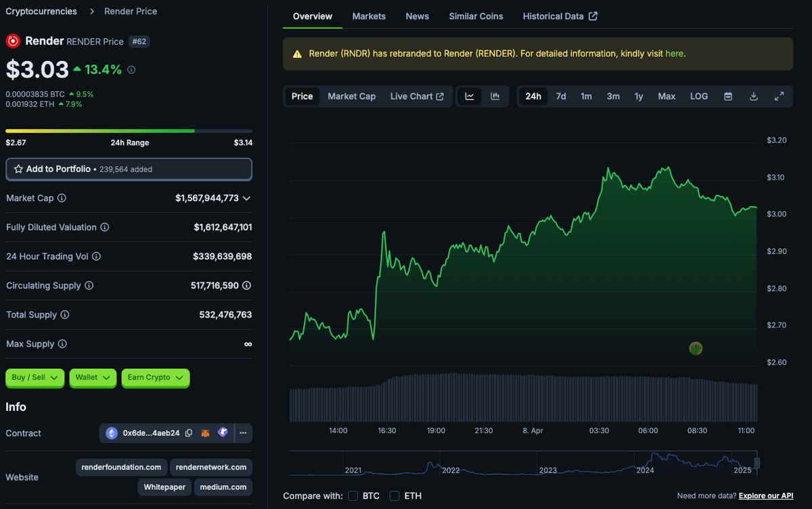Viewport: 812px width, 509px height.
Task: Switch chart to Market Cap view
Action: tap(351, 96)
